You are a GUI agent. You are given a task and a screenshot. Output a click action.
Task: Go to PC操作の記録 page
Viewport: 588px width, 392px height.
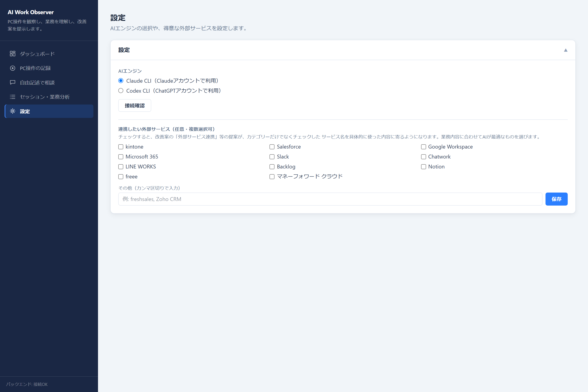point(49,68)
